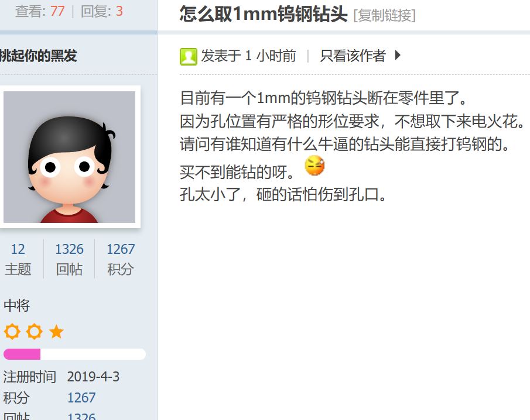Click the view count 77
Viewport: 530px width, 420px height.
pos(57,11)
